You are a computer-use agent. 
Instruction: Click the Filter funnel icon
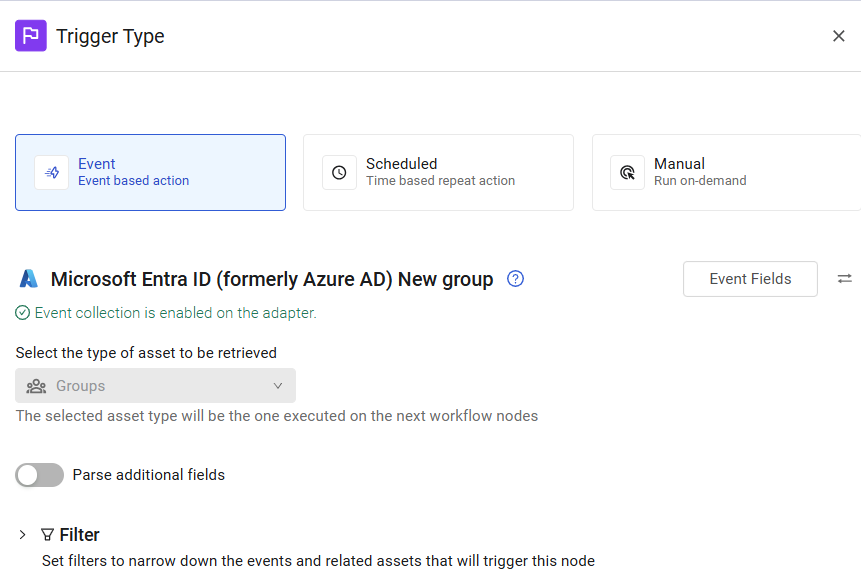[47, 535]
